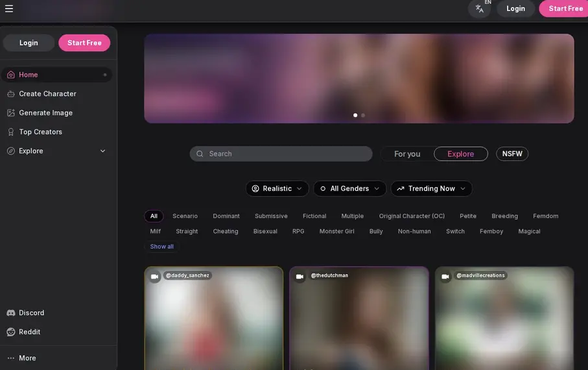Click the Generate Image icon
The image size is (588, 370).
[11, 113]
